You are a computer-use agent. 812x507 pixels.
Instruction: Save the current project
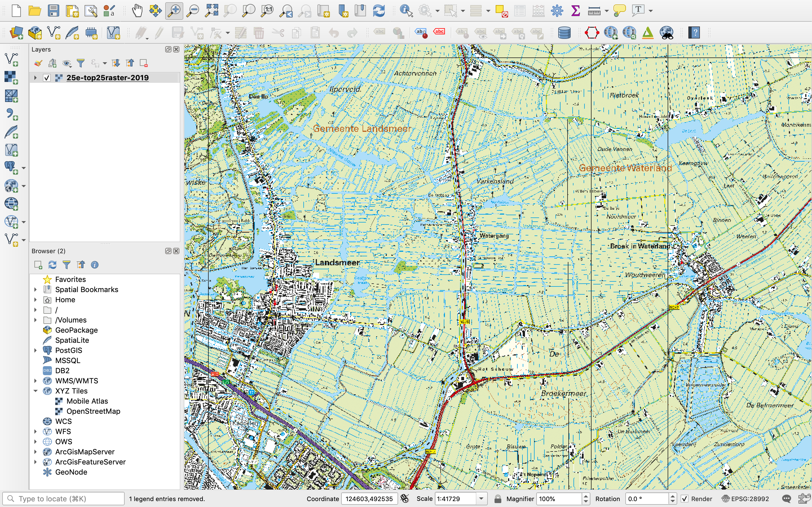pyautogui.click(x=53, y=10)
